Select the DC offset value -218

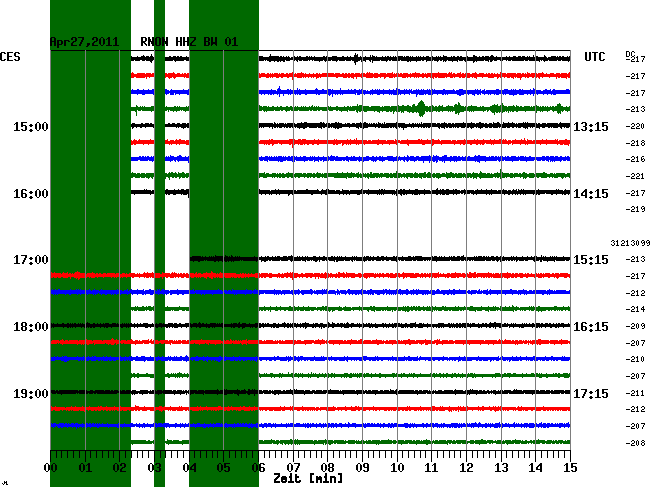tap(635, 143)
